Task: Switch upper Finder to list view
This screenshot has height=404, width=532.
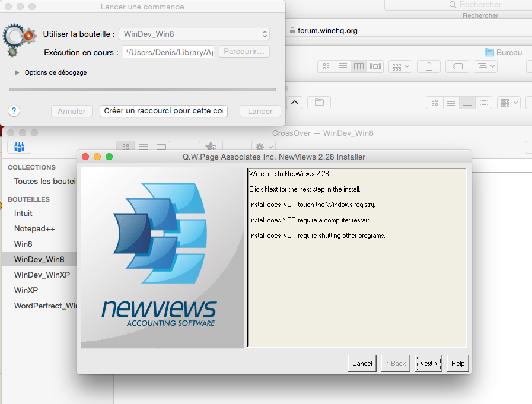Action: [343, 66]
